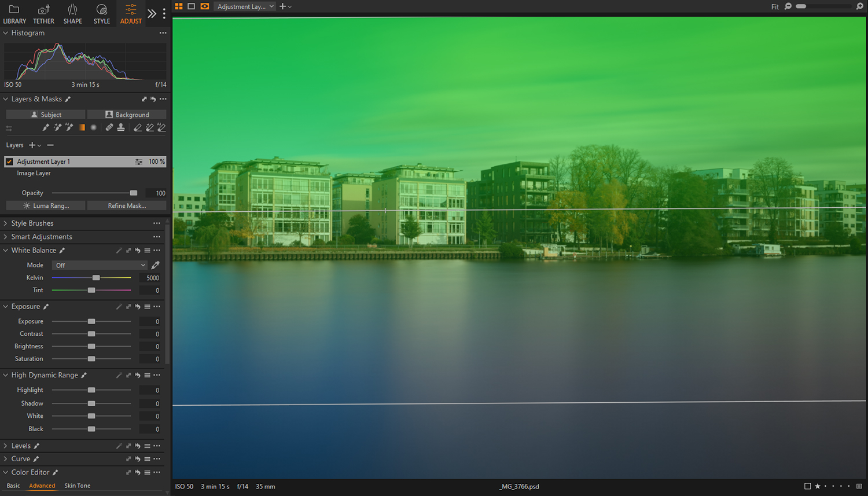Select the Draw Mask brush tool
The height and width of the screenshot is (496, 868).
tap(46, 127)
